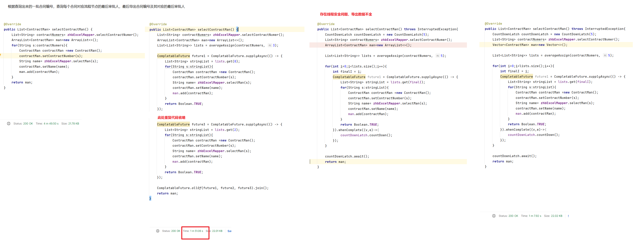Click the 'Size: 21.78 KB' response size

tap(70, 124)
